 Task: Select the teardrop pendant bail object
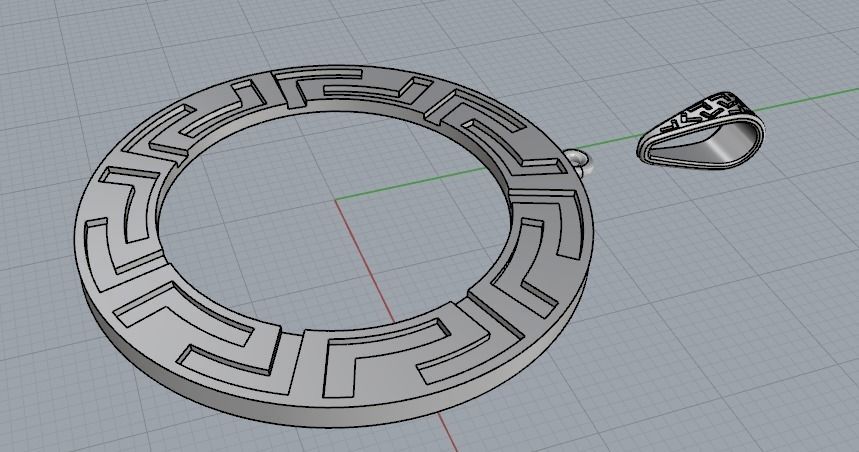click(701, 130)
